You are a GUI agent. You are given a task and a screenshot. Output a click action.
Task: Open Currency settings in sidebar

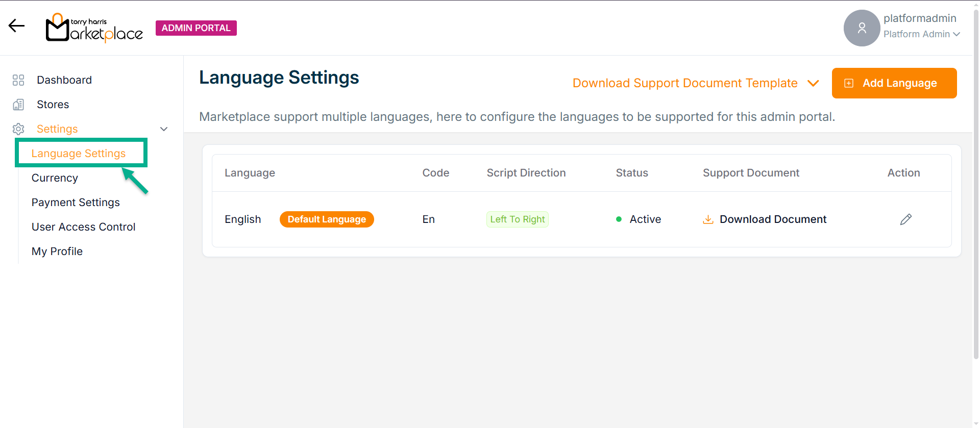[x=55, y=178]
